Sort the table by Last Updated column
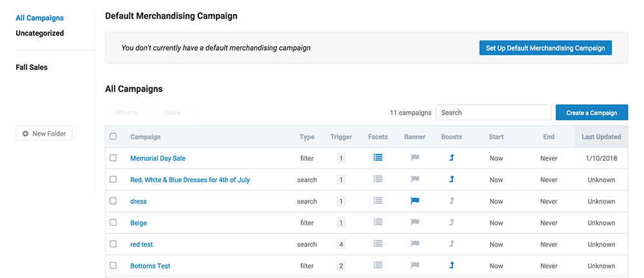This screenshot has width=644, height=278. (x=601, y=136)
